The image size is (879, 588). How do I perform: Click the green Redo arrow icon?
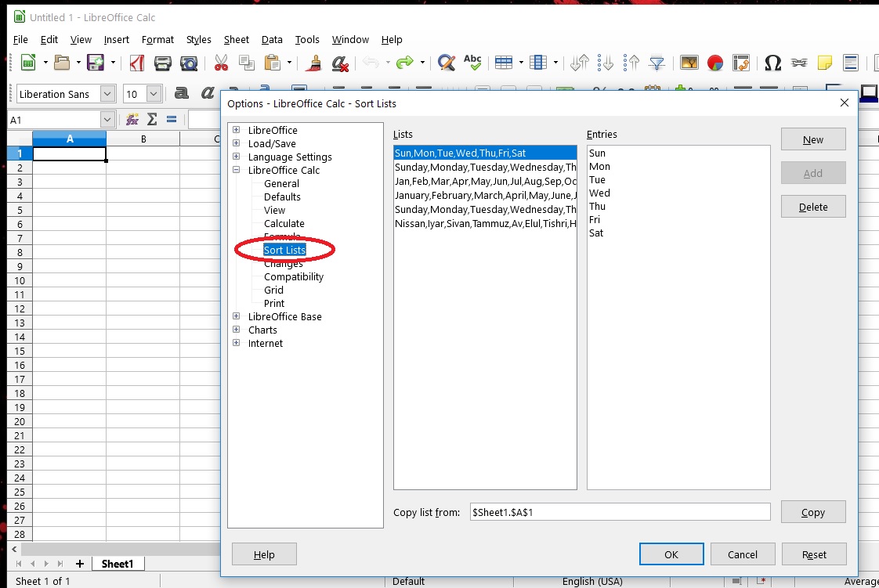[x=404, y=63]
